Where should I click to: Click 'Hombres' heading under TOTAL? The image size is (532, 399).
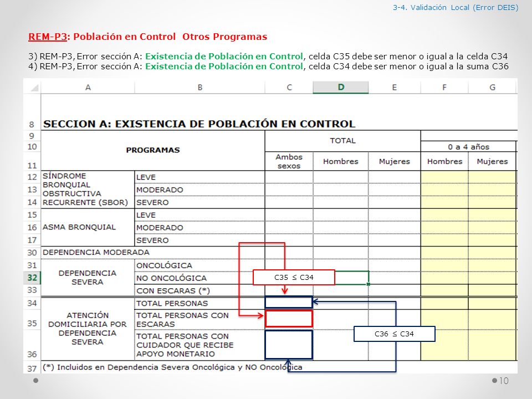(341, 161)
